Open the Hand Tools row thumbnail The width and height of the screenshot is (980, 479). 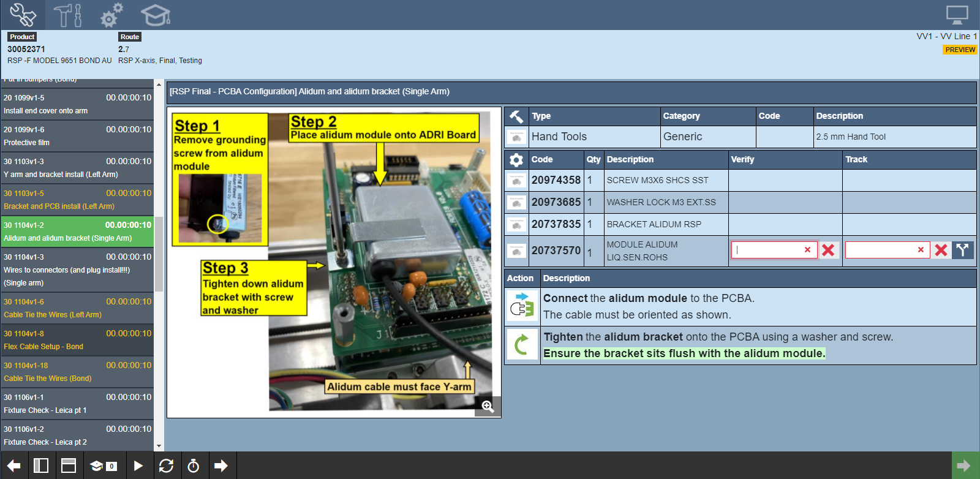click(517, 137)
